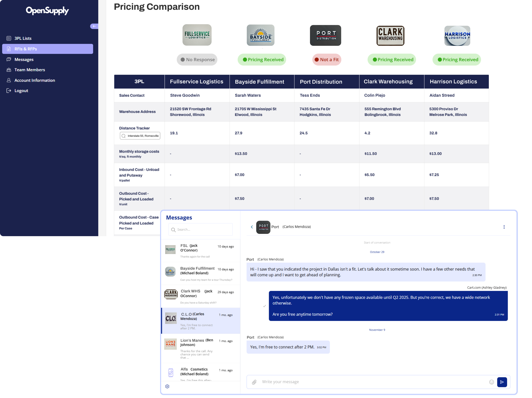Click the Harrison Logistics column header
Image resolution: width=532 pixels, height=398 pixels.
tap(456, 82)
